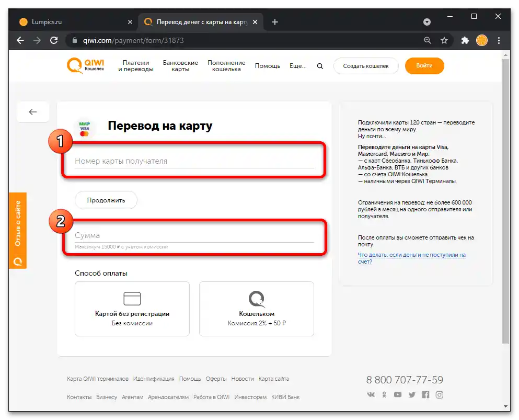Open Карта QIWI терминалов footer link
The image size is (519, 420).
98,379
